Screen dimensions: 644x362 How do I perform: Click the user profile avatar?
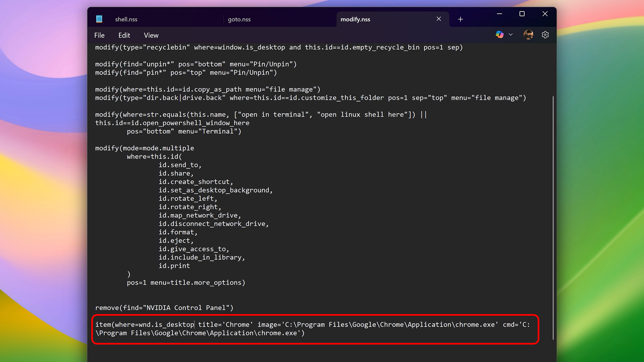[x=528, y=35]
